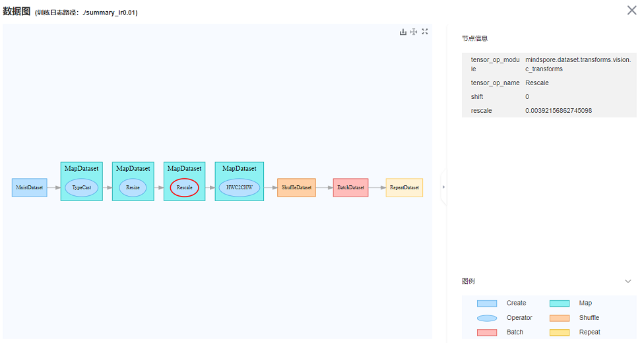Select the MnistDataset node

pos(29,187)
